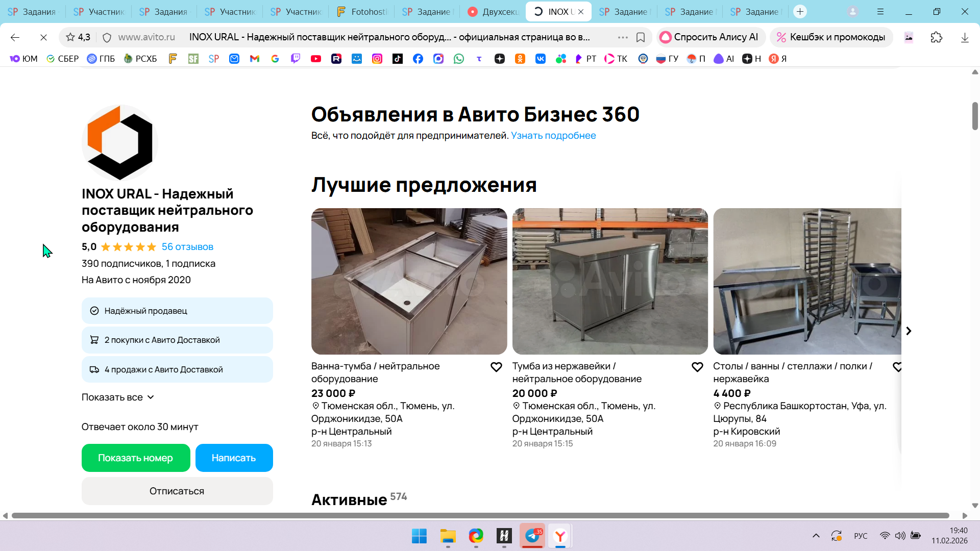Screen dimensions: 980x551
Task: Favorite the Тумба из нержавейки listing
Action: 697,367
